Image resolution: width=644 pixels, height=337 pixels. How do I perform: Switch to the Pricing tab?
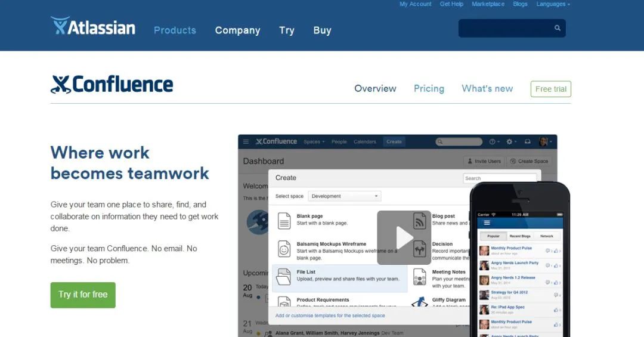click(429, 88)
